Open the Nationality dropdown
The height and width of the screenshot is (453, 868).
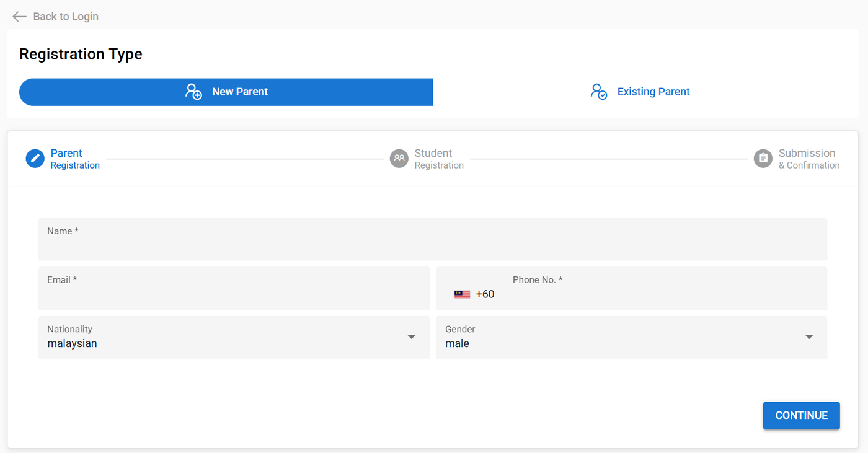(234, 337)
